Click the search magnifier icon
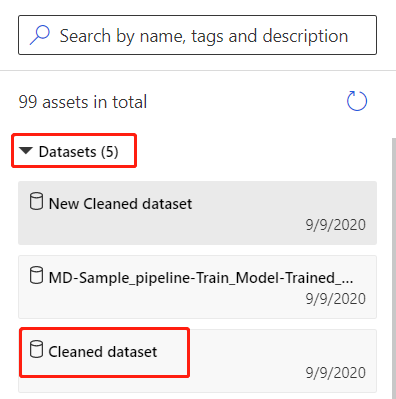396x399 pixels. coord(40,35)
